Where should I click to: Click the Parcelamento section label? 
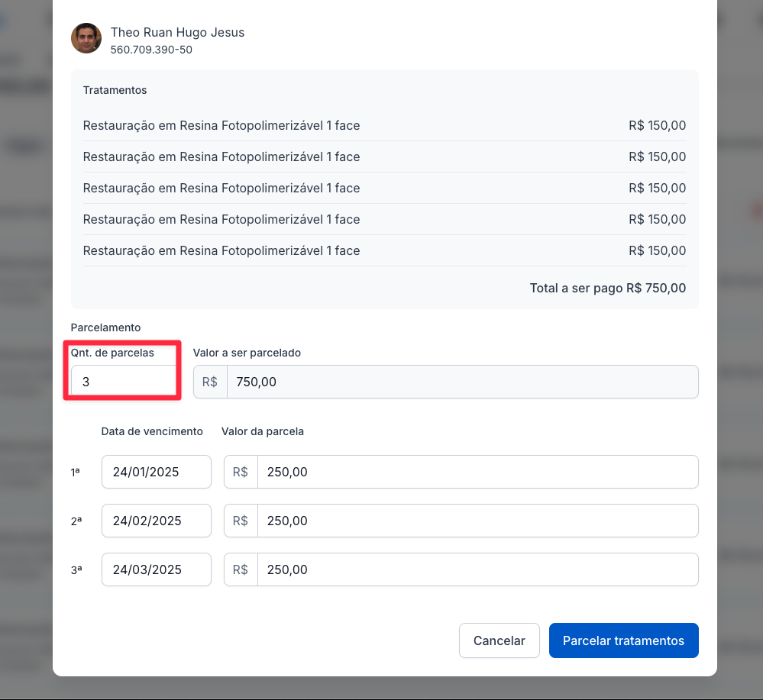point(105,327)
